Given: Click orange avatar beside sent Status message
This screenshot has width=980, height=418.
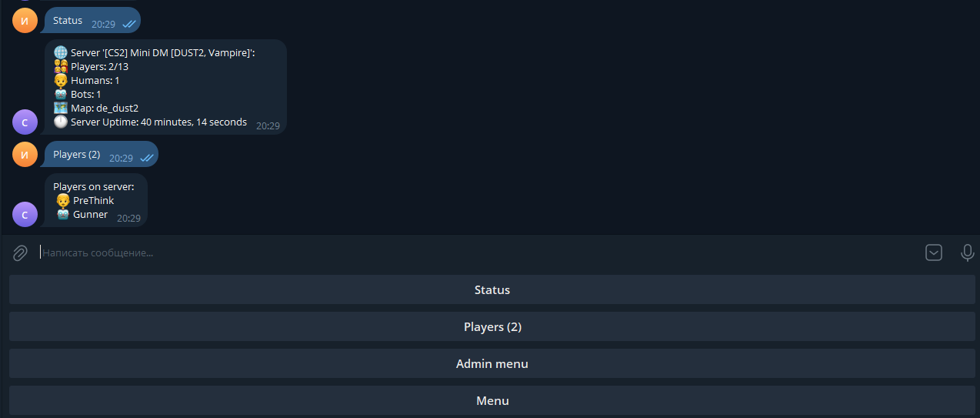Looking at the screenshot, I should (x=25, y=21).
